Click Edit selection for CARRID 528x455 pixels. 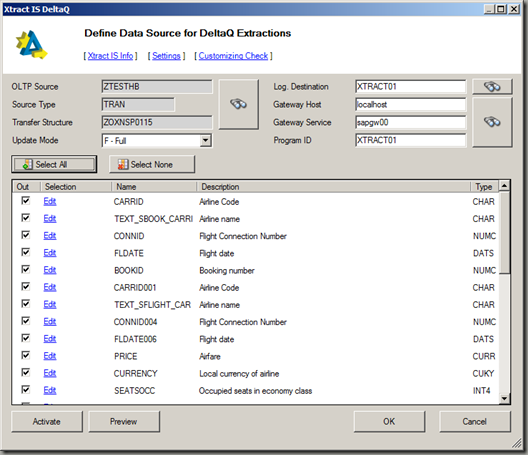tap(50, 201)
